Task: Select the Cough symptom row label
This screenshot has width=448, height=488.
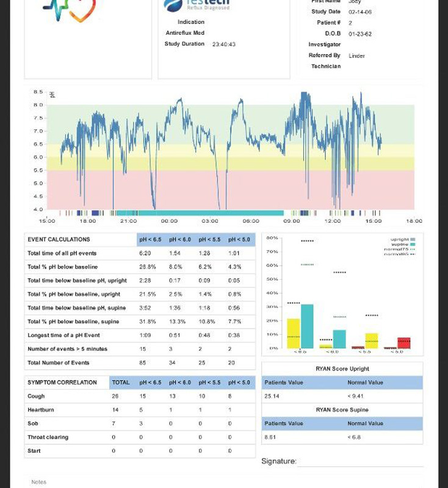Action: pyautogui.click(x=36, y=396)
